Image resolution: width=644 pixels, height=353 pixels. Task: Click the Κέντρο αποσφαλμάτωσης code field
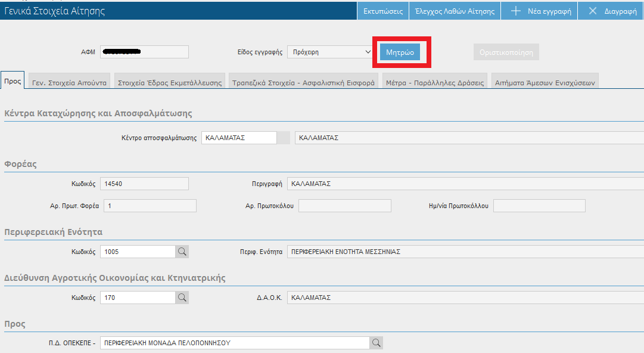[239, 138]
